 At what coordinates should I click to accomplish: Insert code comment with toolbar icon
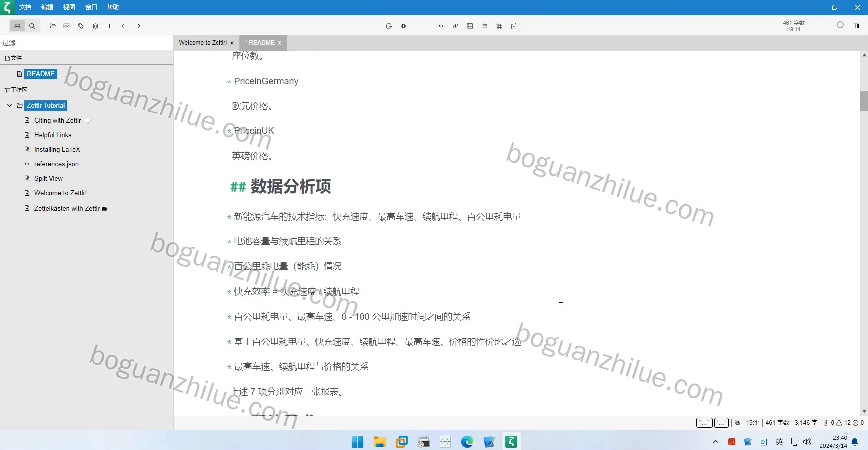click(441, 26)
